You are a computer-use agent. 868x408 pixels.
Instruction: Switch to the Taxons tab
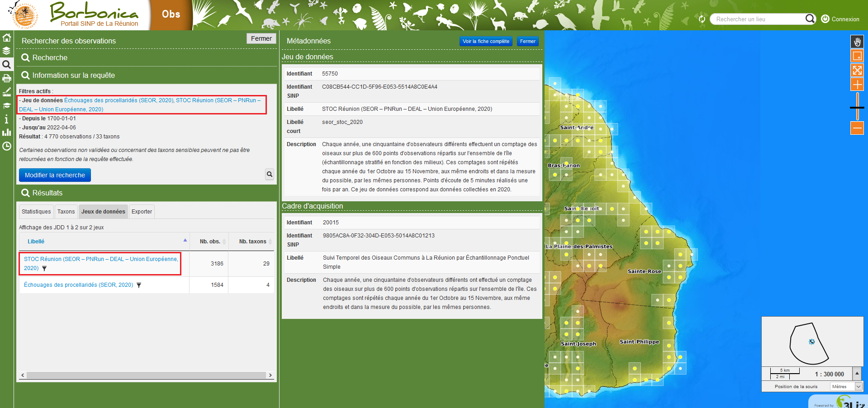[66, 212]
